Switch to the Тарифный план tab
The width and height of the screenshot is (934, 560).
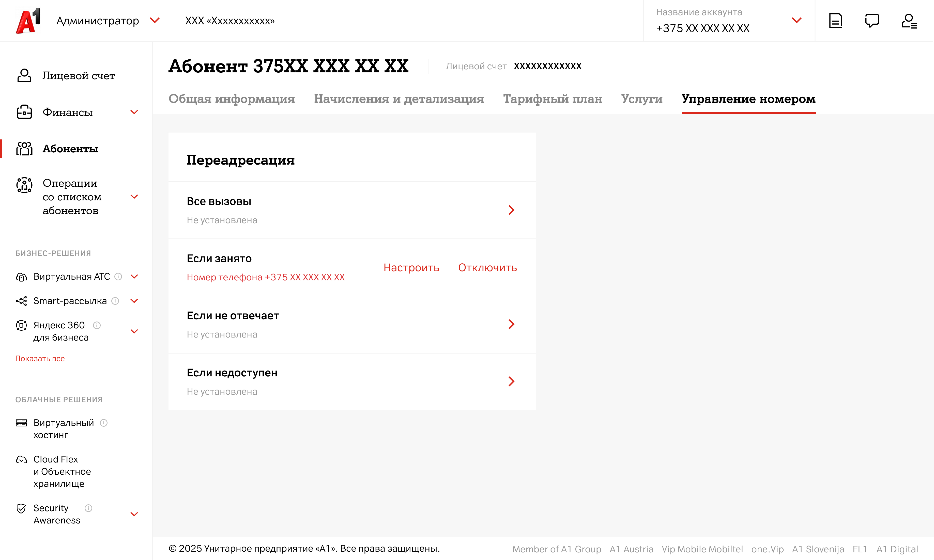[x=552, y=99]
